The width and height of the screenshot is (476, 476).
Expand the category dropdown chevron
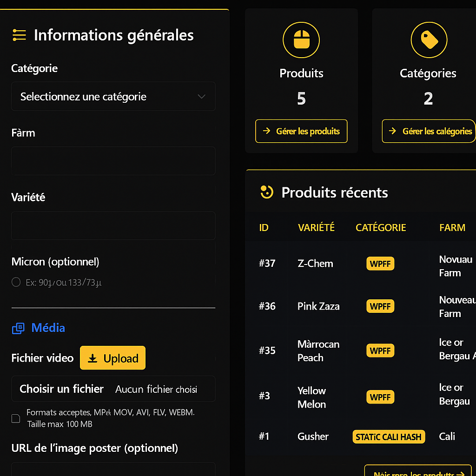202,97
